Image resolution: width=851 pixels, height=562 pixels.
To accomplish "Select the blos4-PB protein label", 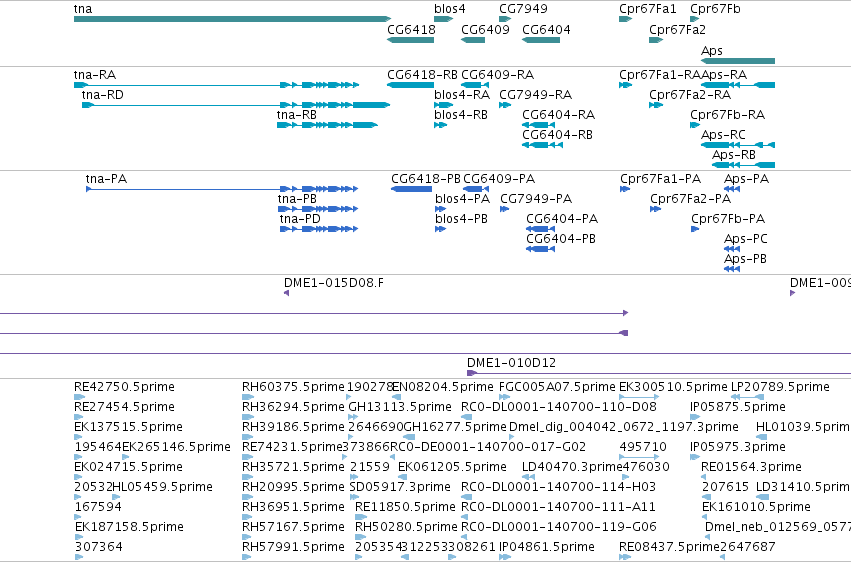I will [461, 219].
